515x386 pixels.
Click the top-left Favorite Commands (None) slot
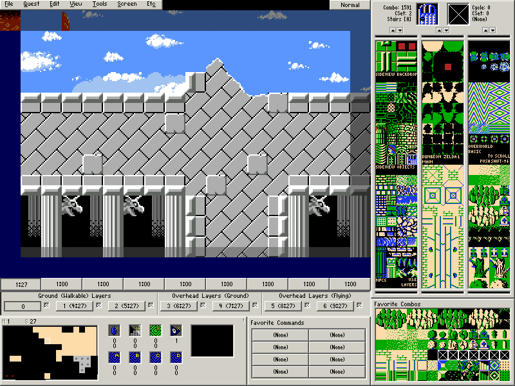(x=280, y=335)
